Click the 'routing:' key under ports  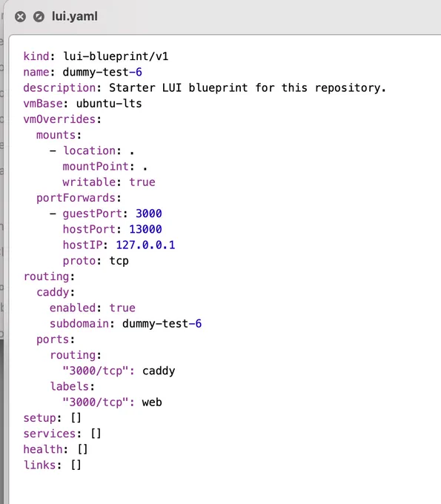76,355
